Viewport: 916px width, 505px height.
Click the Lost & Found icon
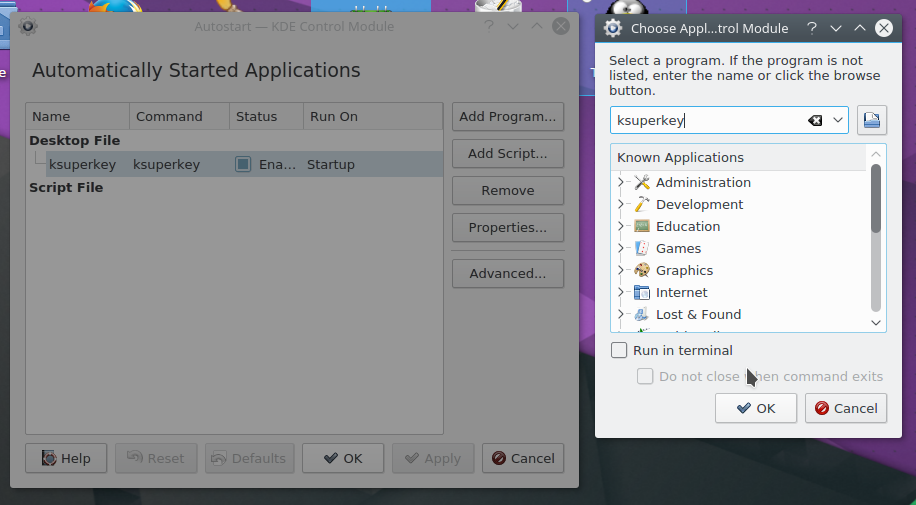click(642, 314)
